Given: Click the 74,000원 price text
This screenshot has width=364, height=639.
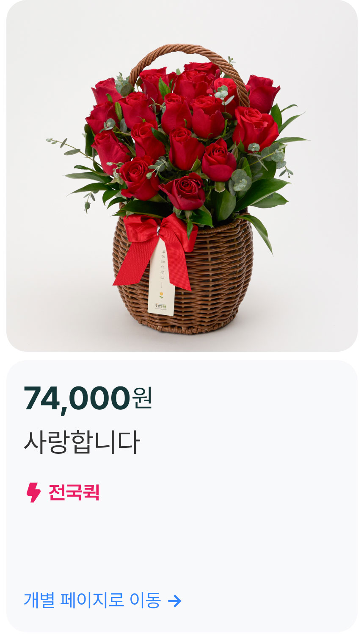Looking at the screenshot, I should (88, 398).
